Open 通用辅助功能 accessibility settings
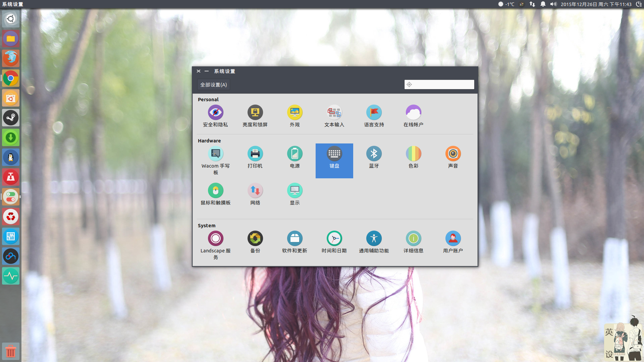644x362 pixels. point(374,242)
